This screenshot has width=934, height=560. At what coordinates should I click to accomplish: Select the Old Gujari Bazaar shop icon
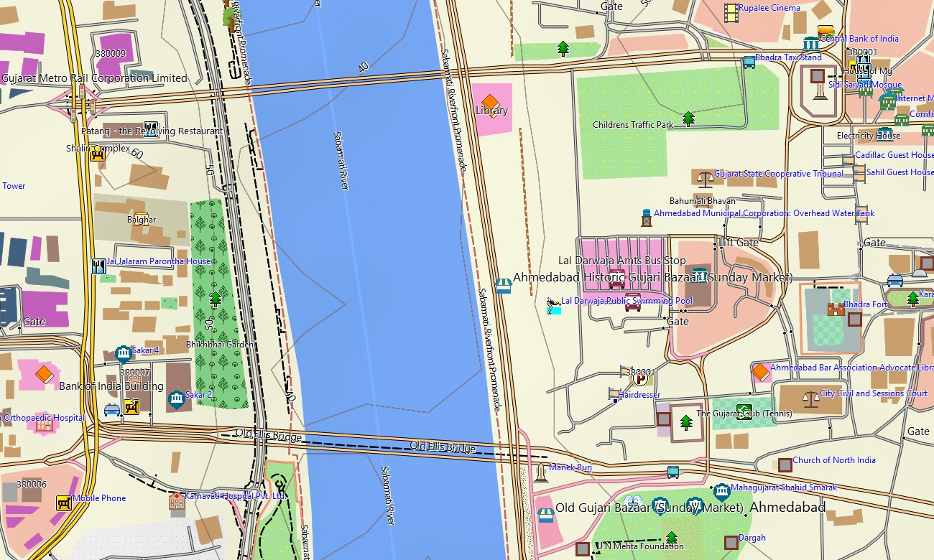point(545,515)
